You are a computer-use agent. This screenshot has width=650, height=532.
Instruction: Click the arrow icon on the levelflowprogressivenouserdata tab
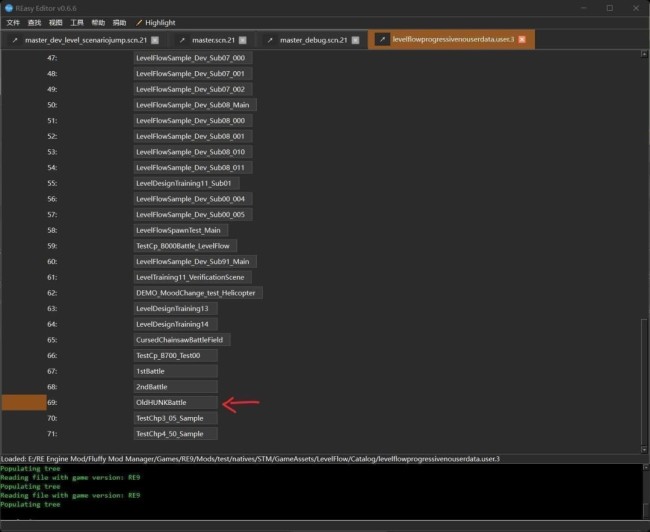pos(382,39)
